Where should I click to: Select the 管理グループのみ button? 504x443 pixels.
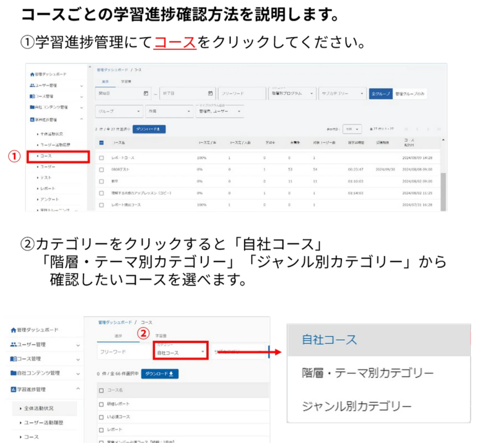click(410, 94)
